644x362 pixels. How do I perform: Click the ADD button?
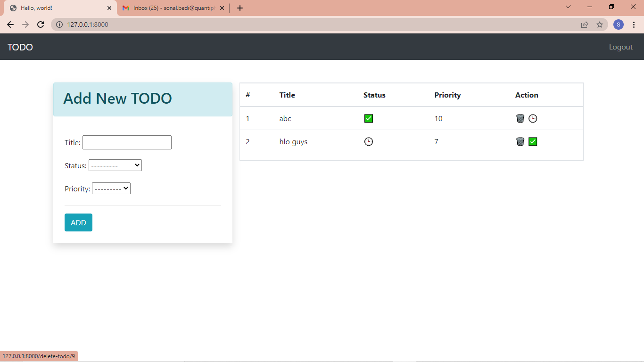[78, 222]
